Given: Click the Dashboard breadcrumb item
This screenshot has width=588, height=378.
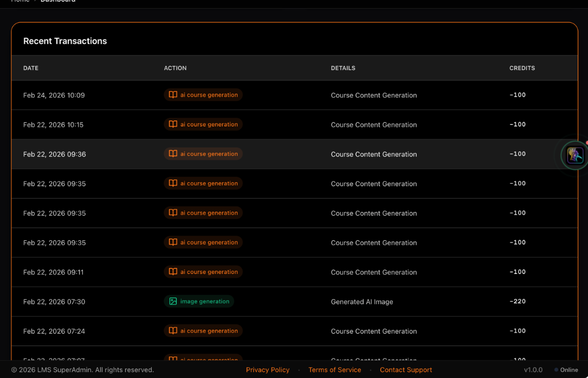Looking at the screenshot, I should [58, 1].
